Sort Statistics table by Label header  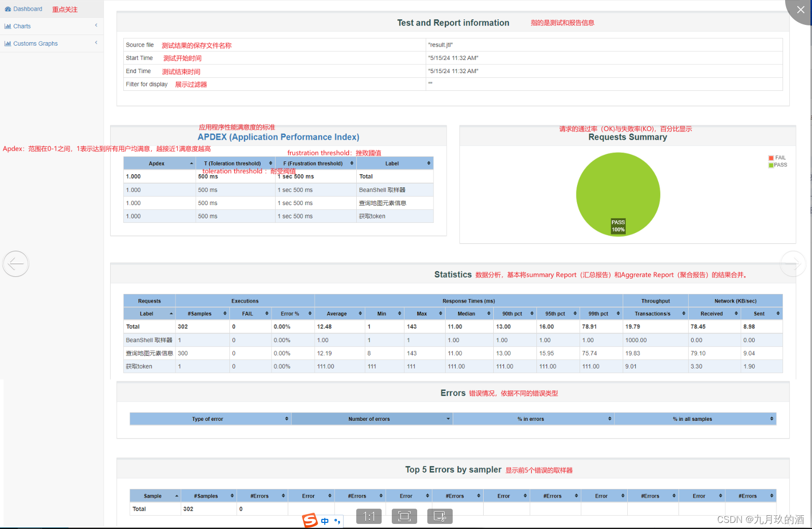click(149, 314)
